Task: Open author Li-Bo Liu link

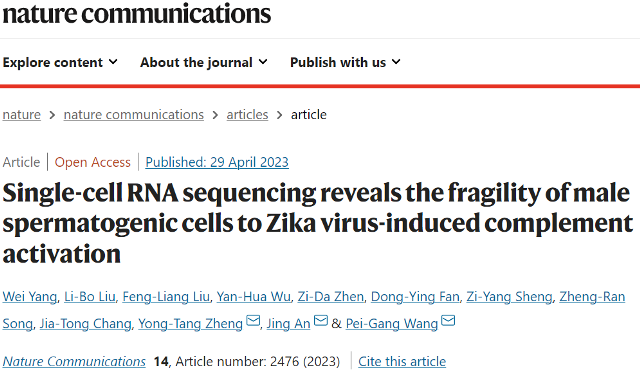Action: pyautogui.click(x=90, y=297)
